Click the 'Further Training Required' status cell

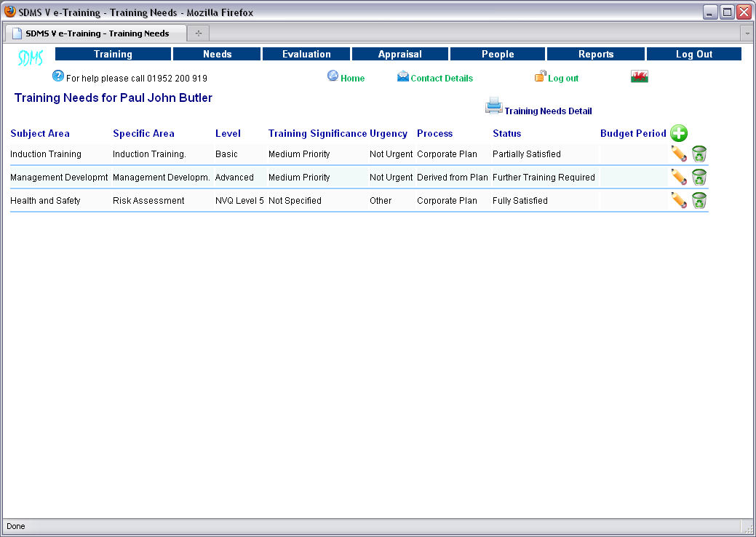point(544,178)
